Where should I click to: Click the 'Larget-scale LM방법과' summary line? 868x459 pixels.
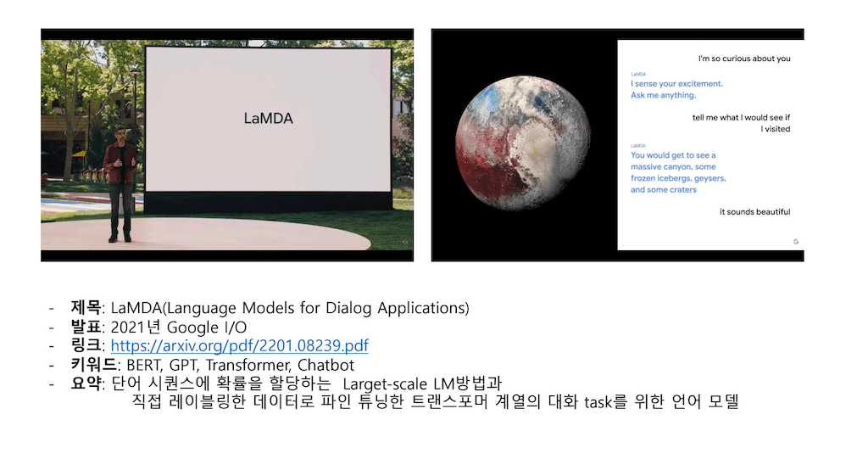point(307,383)
